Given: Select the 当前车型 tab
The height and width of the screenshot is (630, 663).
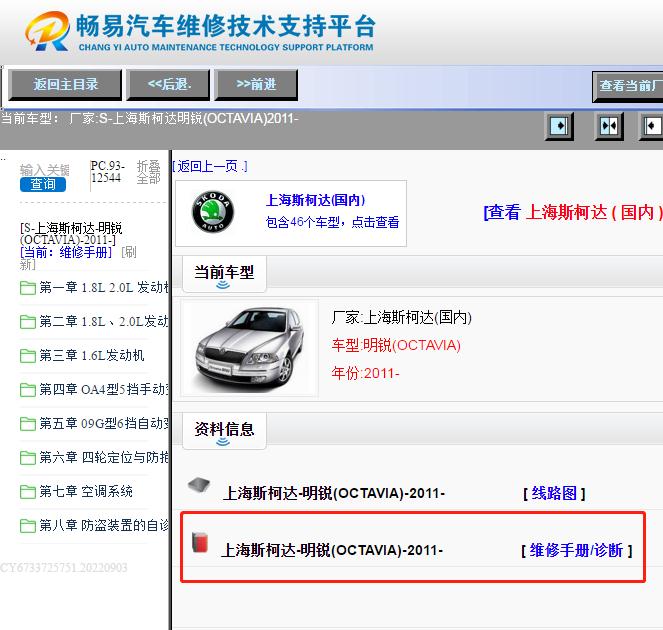Looking at the screenshot, I should 224,274.
